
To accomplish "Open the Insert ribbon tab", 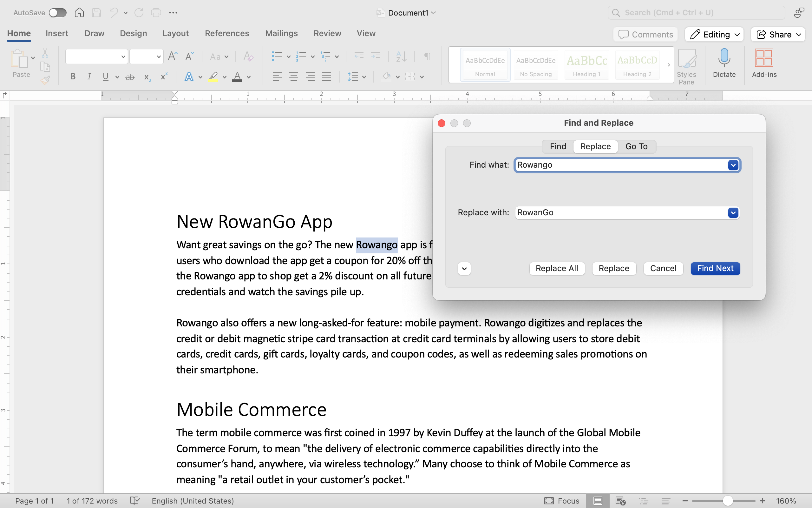I will coord(57,33).
